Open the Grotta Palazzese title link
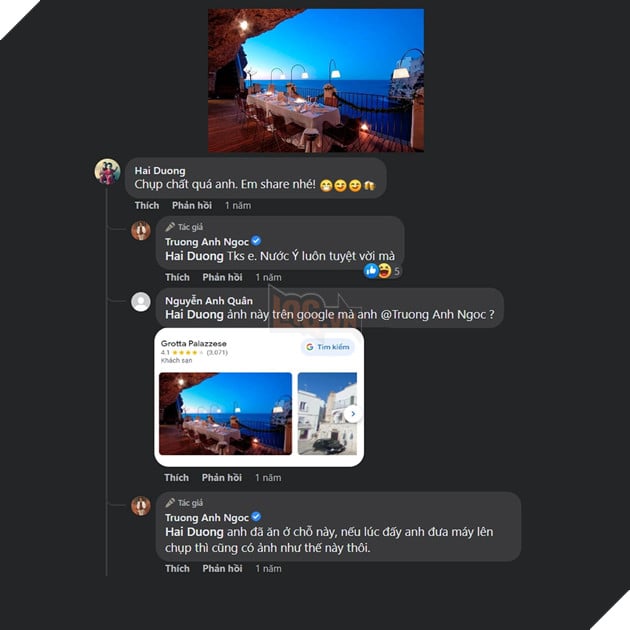 [x=194, y=344]
